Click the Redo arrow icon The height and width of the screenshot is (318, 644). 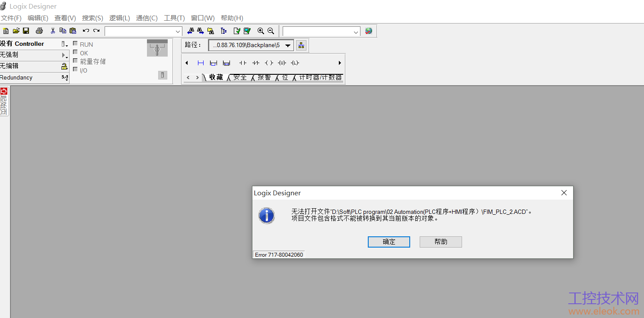click(x=96, y=31)
